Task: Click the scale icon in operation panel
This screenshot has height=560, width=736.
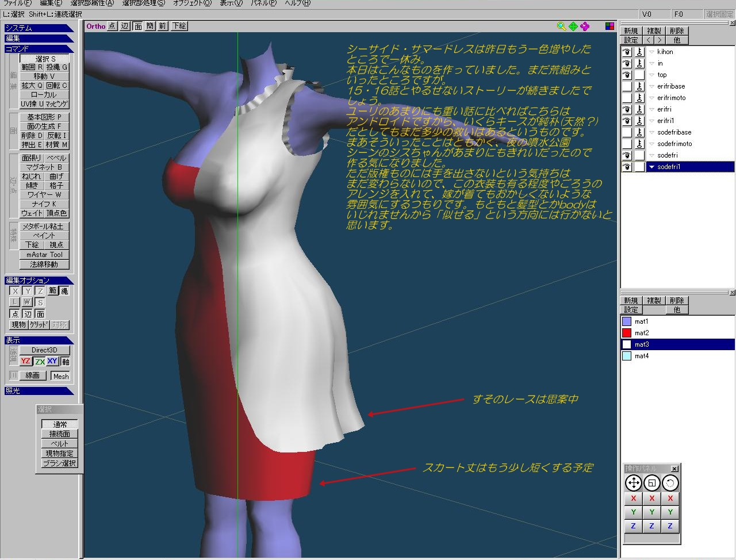Action: point(651,483)
